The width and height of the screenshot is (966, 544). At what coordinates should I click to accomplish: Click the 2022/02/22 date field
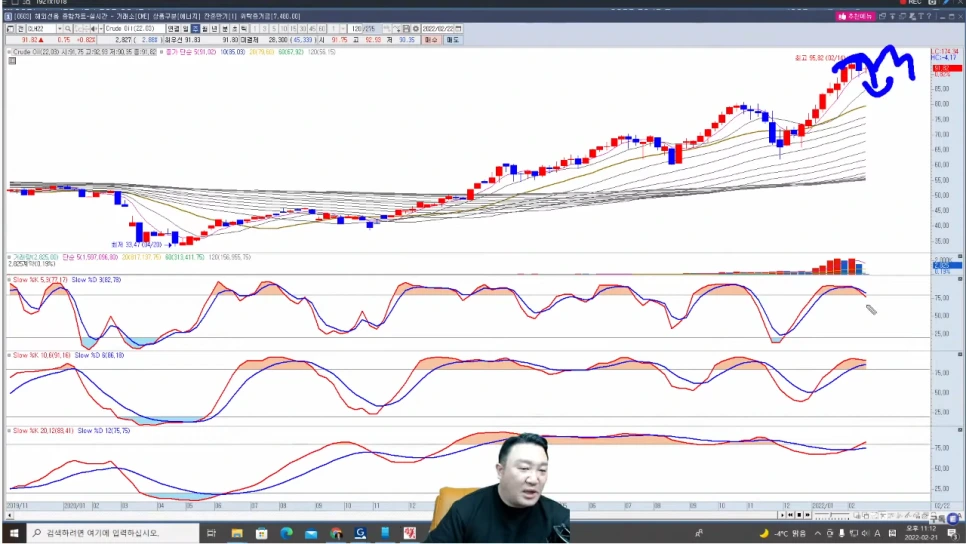pos(437,28)
